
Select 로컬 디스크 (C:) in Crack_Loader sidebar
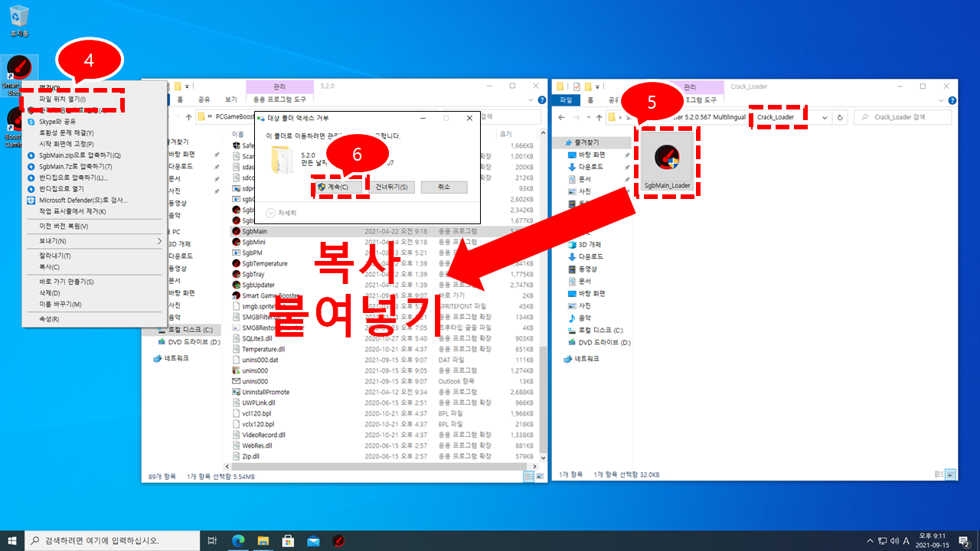pos(600,330)
